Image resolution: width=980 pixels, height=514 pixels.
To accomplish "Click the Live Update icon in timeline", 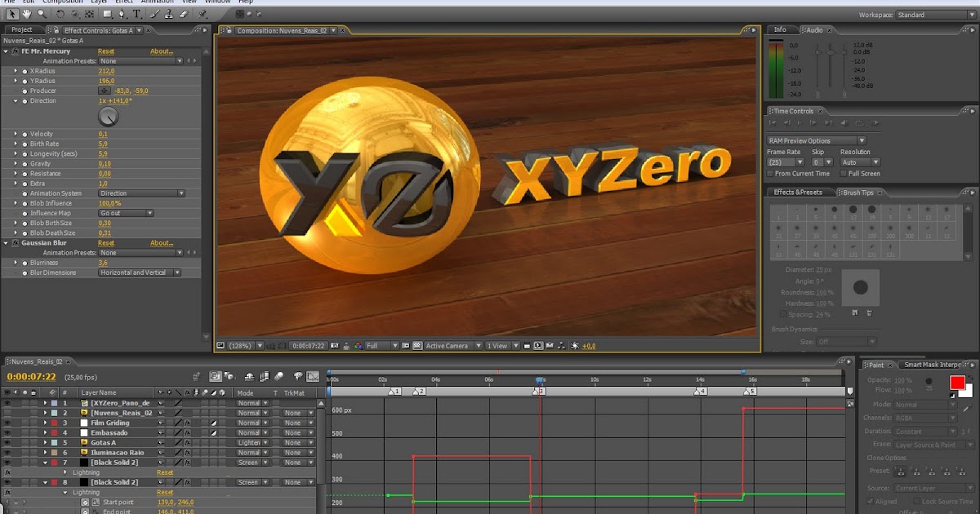I will 216,376.
